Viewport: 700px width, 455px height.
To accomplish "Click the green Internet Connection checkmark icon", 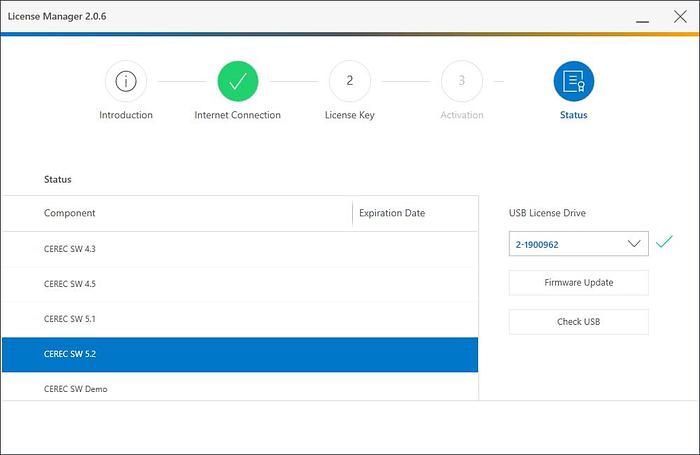I will point(237,82).
